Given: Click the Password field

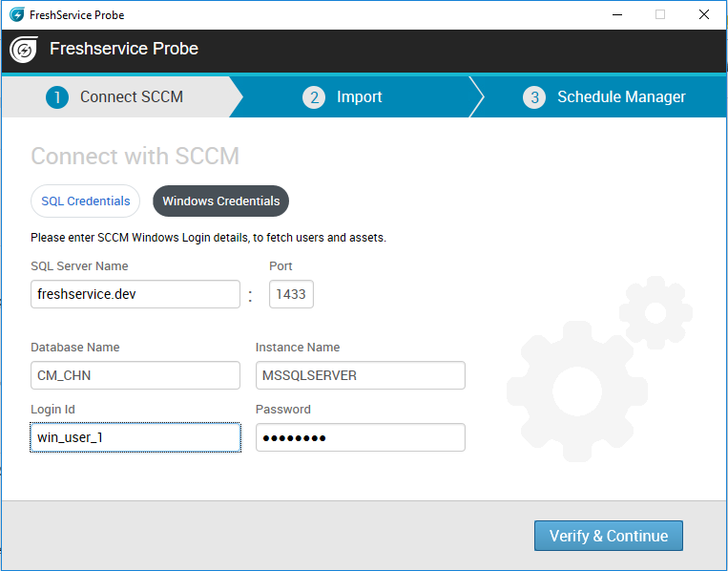Looking at the screenshot, I should click(x=361, y=437).
